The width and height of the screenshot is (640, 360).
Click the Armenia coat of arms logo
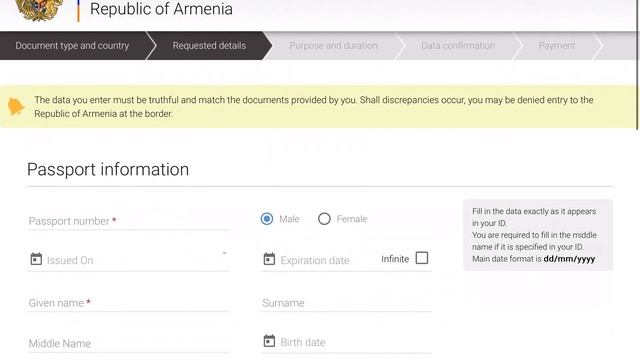coord(39,10)
